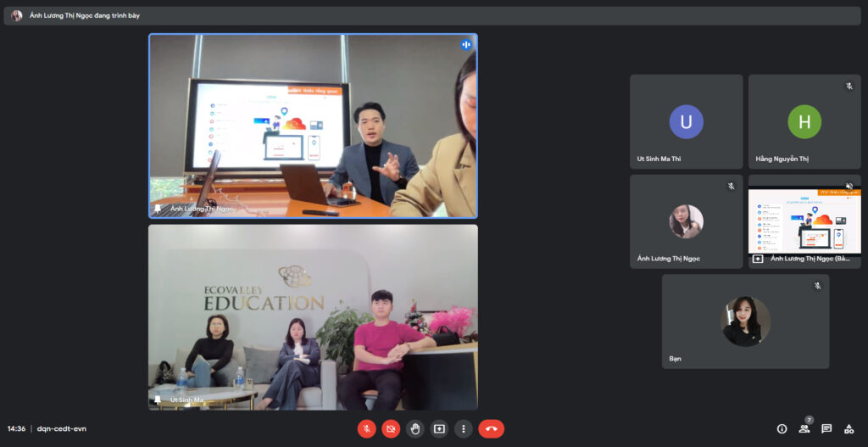The image size is (868, 447).
Task: Click the participant count badge 7
Action: pos(810,421)
